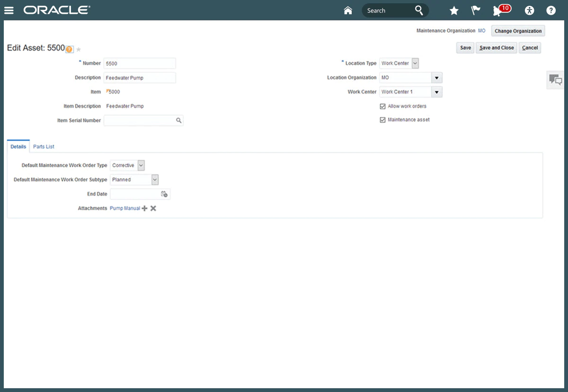This screenshot has width=568, height=392.
Task: Open the Watchlist flag icon
Action: [476, 10]
